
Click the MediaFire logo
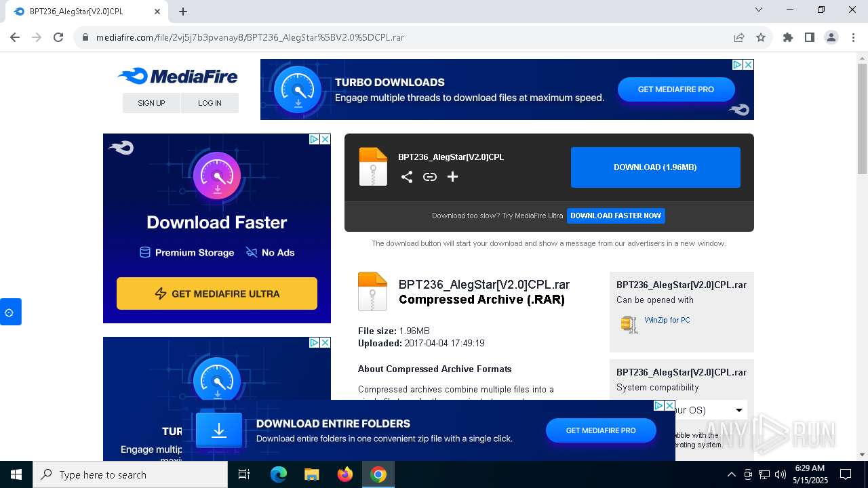tap(178, 76)
